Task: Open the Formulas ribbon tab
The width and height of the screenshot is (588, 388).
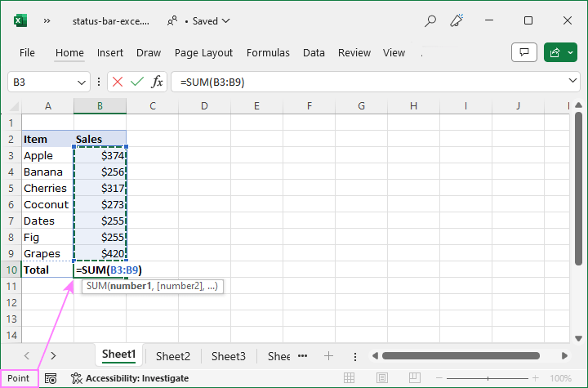Action: pyautogui.click(x=268, y=53)
